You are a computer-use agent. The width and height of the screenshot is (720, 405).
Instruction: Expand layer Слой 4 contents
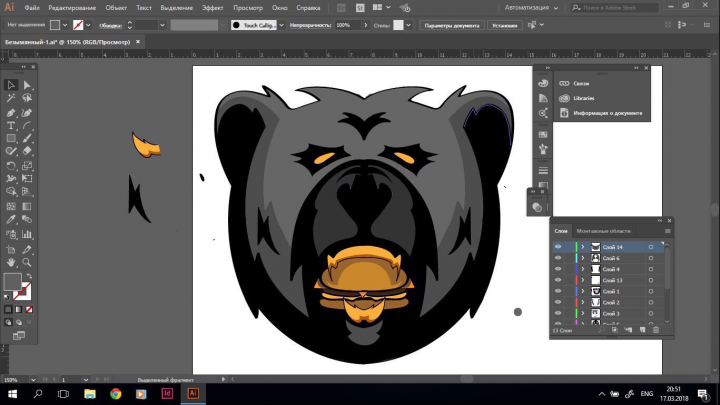[583, 269]
